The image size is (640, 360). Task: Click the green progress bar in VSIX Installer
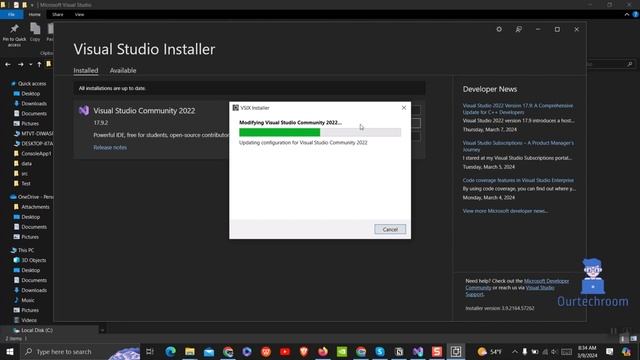[320, 132]
